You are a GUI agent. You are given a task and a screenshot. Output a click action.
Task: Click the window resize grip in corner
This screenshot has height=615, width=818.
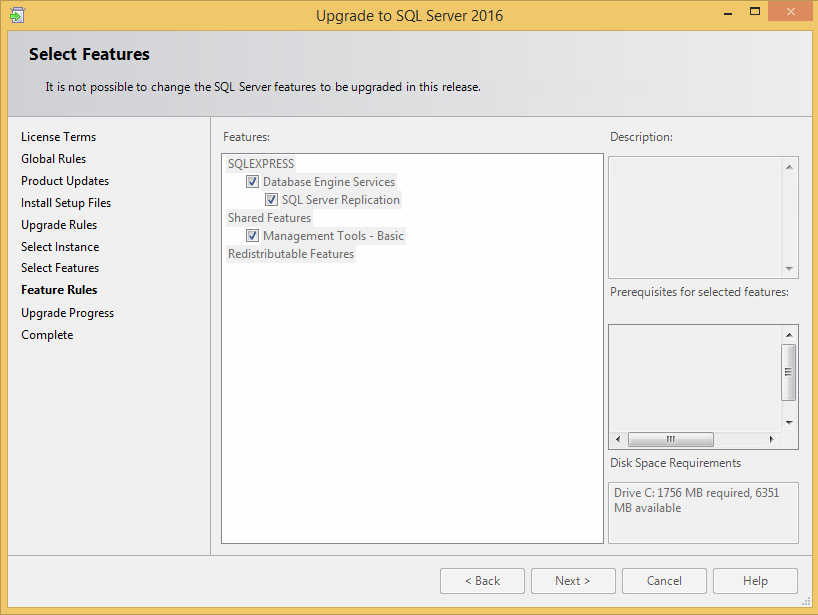coord(806,601)
